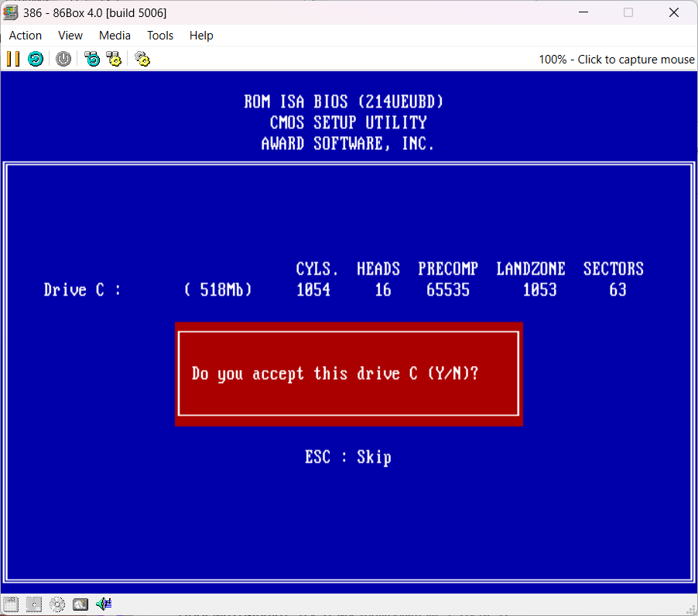This screenshot has width=698, height=616.
Task: Minimize the 86Box window
Action: (583, 12)
